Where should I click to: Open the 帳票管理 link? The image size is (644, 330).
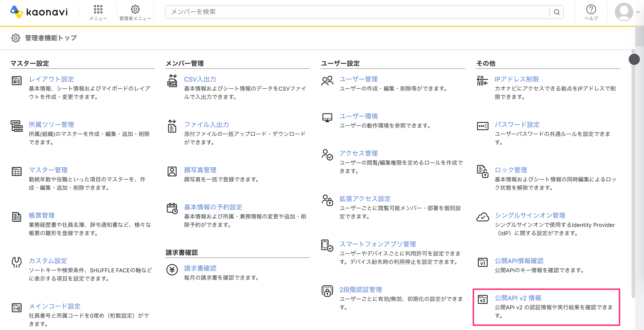42,215
